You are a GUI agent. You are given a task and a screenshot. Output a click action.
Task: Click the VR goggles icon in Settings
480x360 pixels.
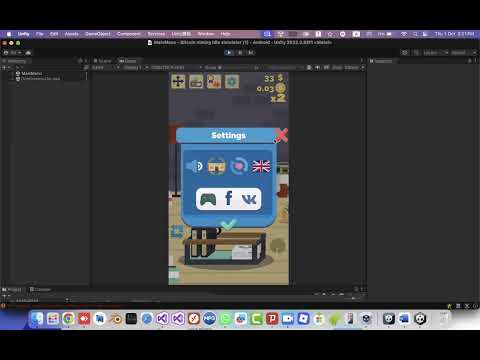217,166
